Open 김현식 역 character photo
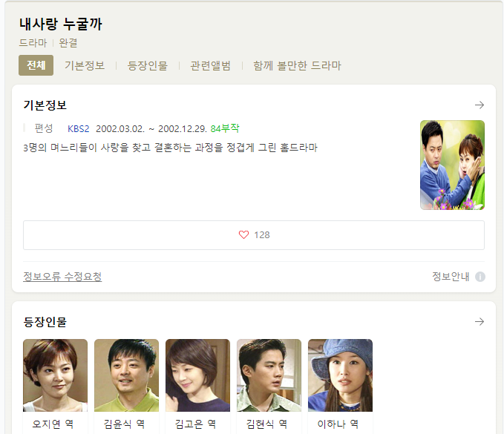 coord(269,375)
